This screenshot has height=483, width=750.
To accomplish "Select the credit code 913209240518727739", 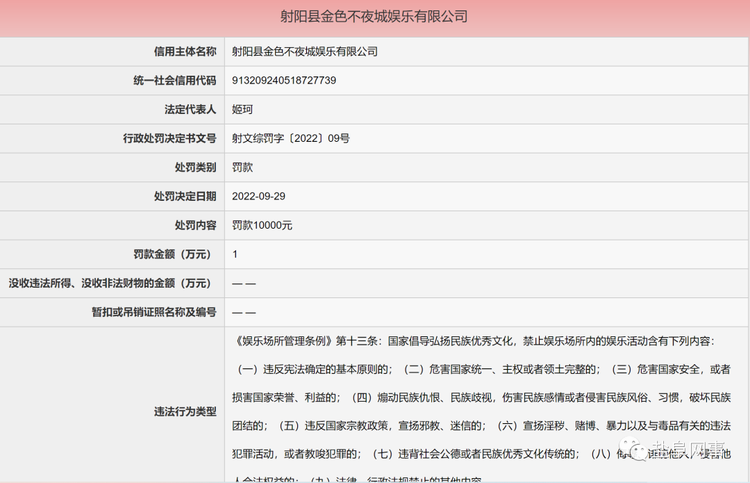I will (284, 80).
